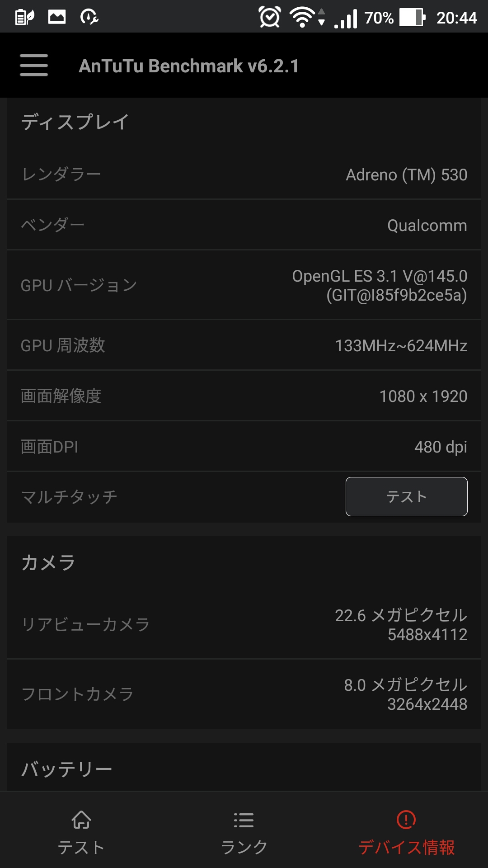Tap the リアビューカメラ 22.6 メガピクセル row

(244, 624)
